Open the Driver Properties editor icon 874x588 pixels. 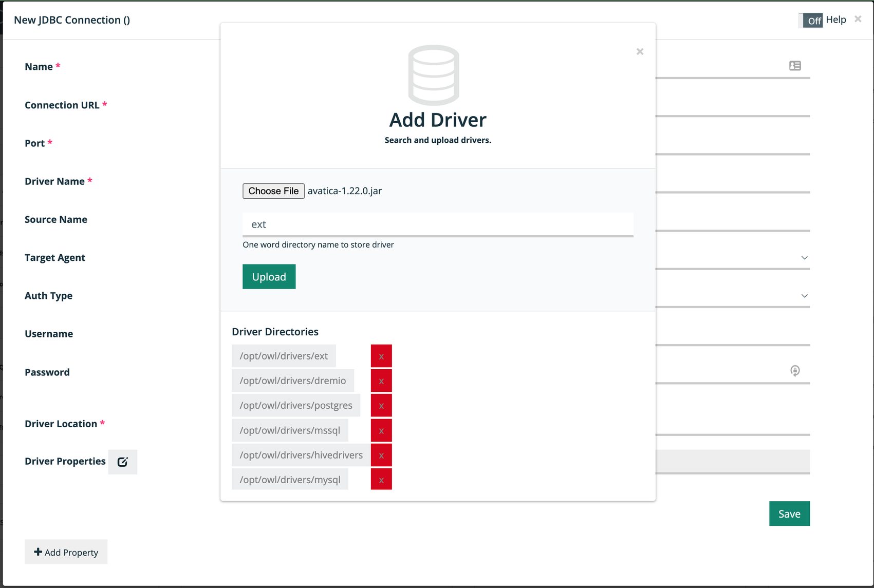(x=123, y=462)
